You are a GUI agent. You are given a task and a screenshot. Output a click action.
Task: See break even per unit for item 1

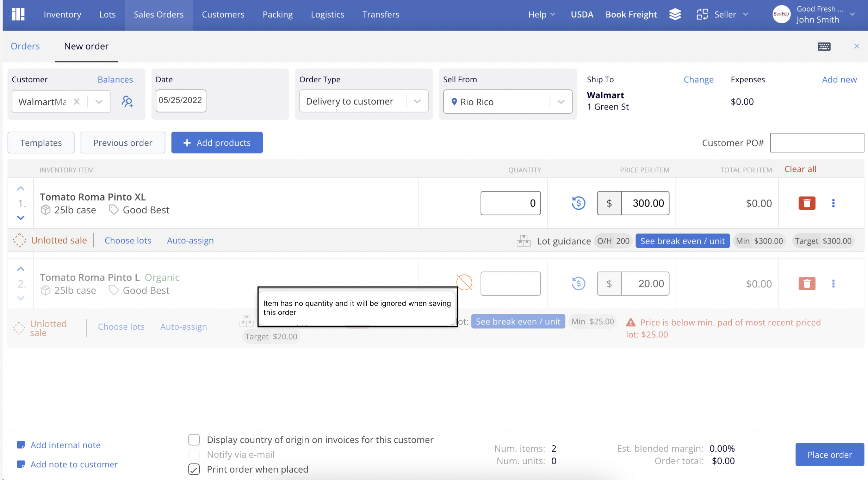tap(682, 241)
